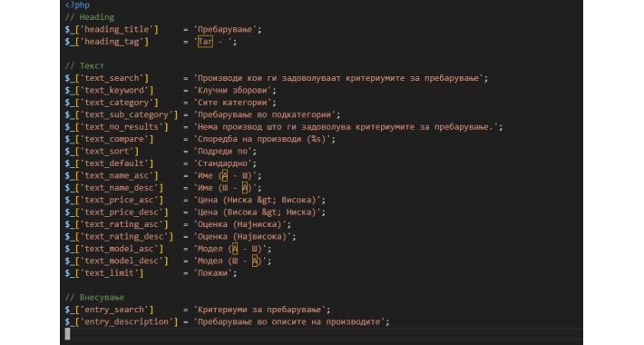The height and width of the screenshot is (345, 644).
Task: Click the 'Оценка (Најниска)' string
Action: coord(239,224)
